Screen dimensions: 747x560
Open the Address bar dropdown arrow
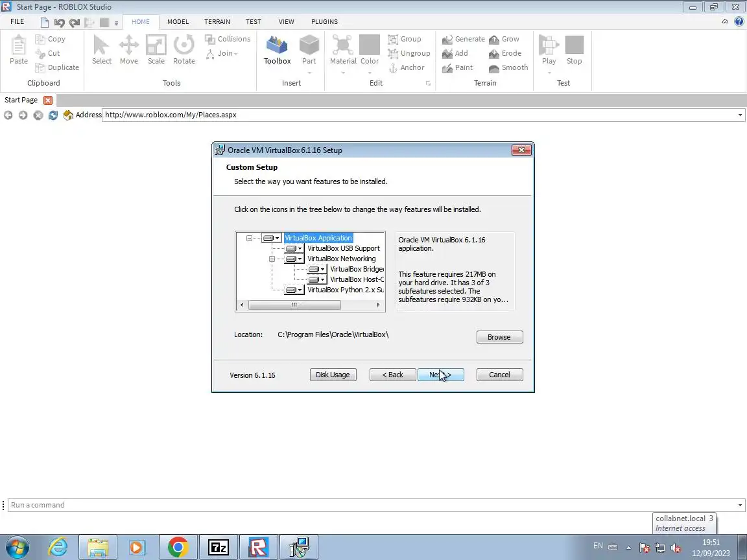(x=740, y=115)
